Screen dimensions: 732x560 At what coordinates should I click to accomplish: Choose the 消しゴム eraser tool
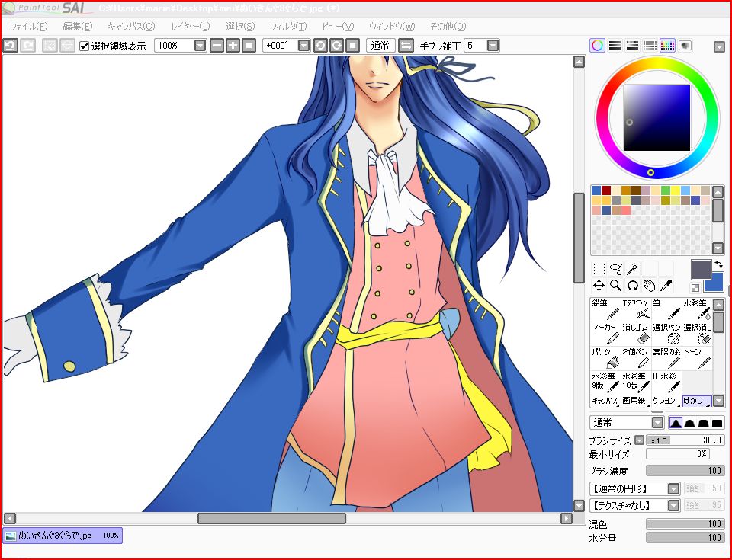[x=636, y=334]
